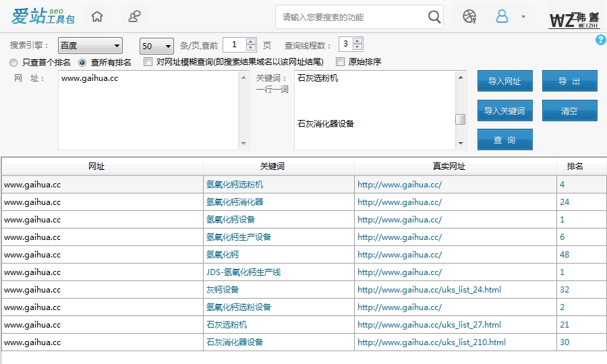Enable the 对网址模糊查询 checkbox
This screenshot has height=364, width=607.
coord(148,62)
